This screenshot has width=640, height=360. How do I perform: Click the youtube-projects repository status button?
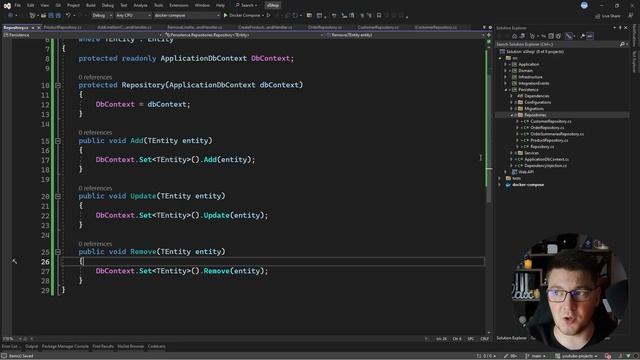pos(576,356)
